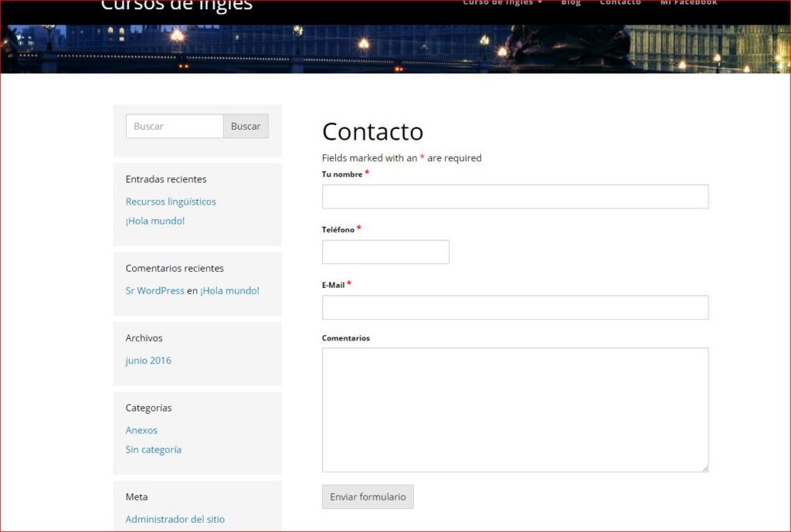Click inside the Comentarios text area

pyautogui.click(x=515, y=410)
